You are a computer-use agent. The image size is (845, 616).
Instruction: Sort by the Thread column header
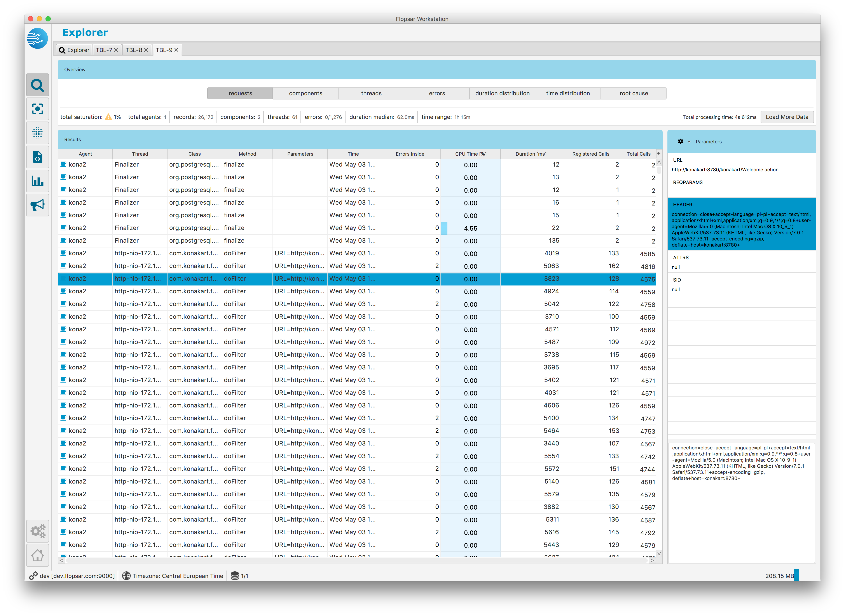point(140,154)
